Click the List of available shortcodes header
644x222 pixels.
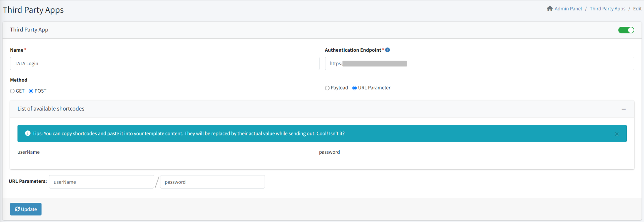(51, 109)
